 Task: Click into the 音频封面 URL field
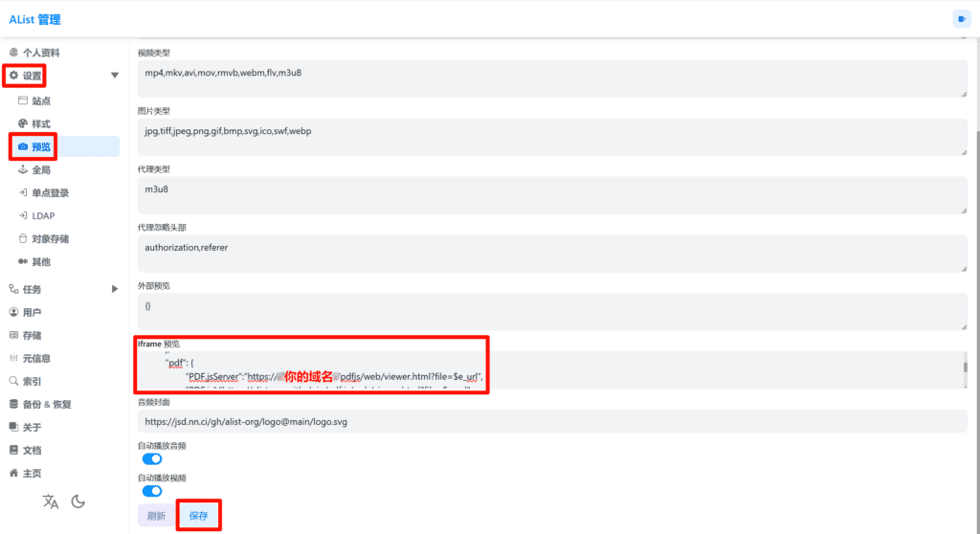[x=551, y=421]
